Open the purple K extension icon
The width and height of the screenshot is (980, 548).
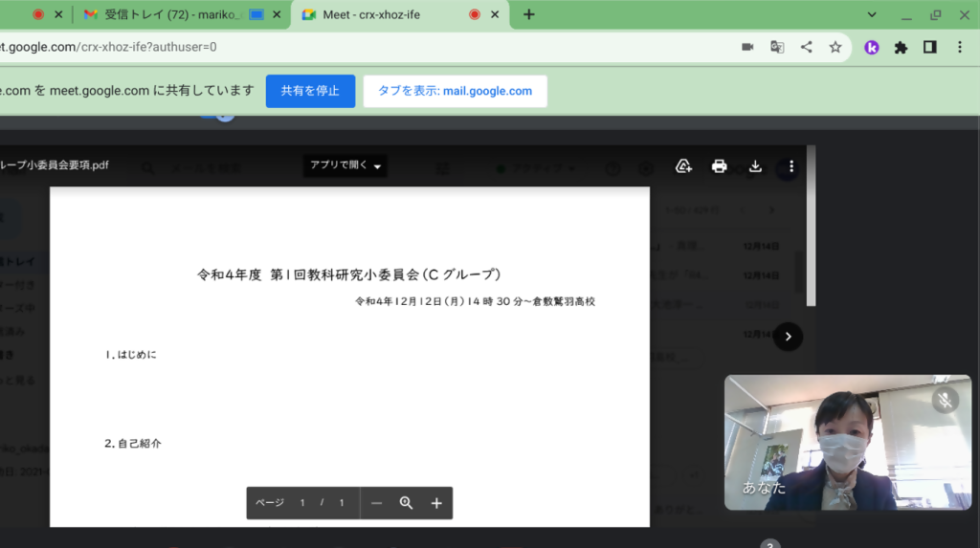pyautogui.click(x=871, y=47)
